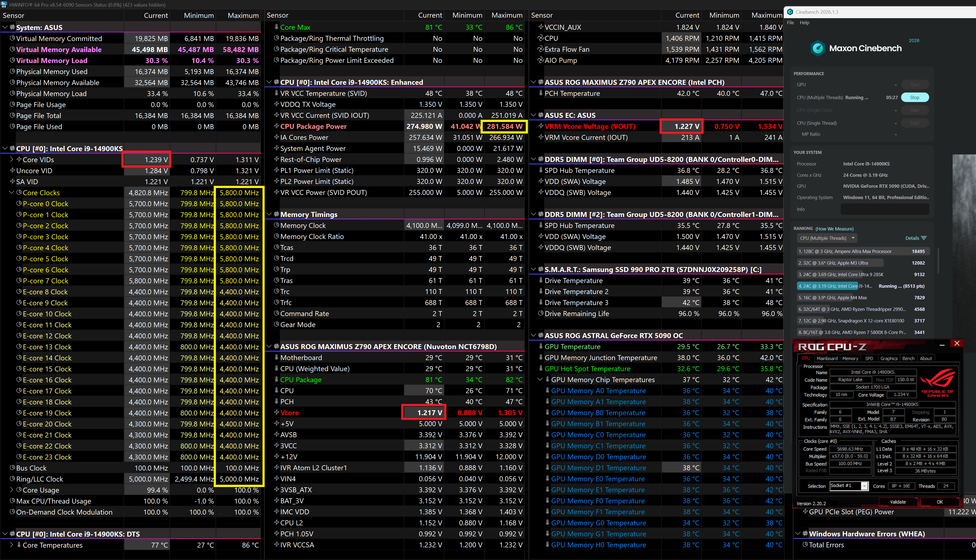Click the thermometer icon beside Core Max
Screen dimensions: 976x560
[x=276, y=27]
